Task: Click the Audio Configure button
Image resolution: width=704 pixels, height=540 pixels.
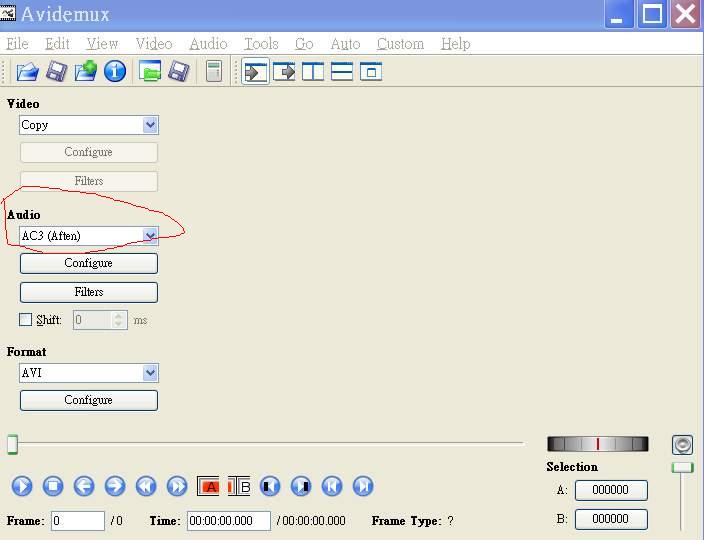Action: [x=89, y=263]
